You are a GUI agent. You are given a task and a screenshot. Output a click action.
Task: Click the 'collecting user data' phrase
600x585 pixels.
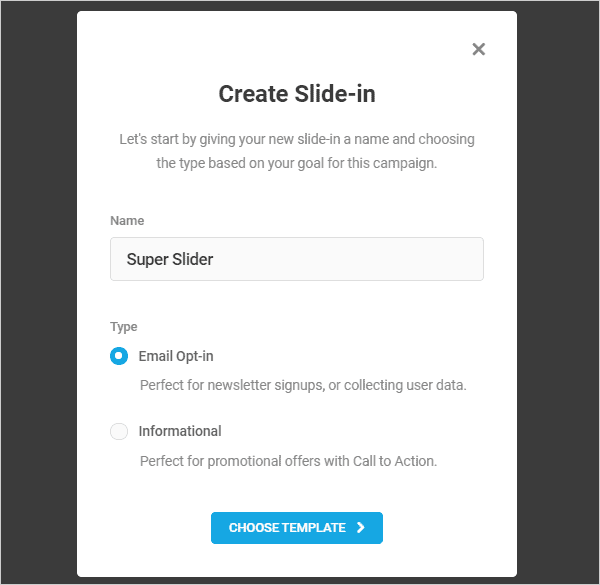coord(405,385)
